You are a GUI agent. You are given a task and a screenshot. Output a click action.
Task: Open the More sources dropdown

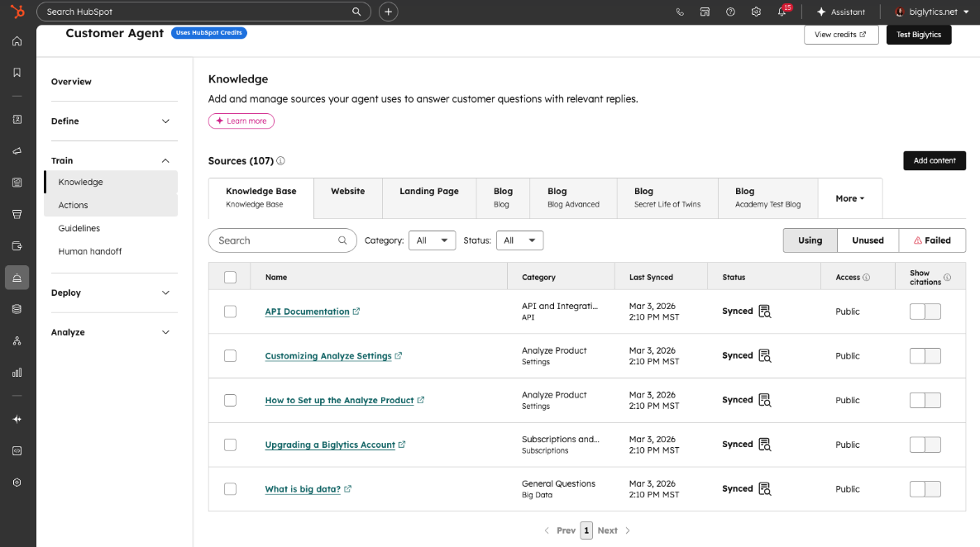(850, 198)
